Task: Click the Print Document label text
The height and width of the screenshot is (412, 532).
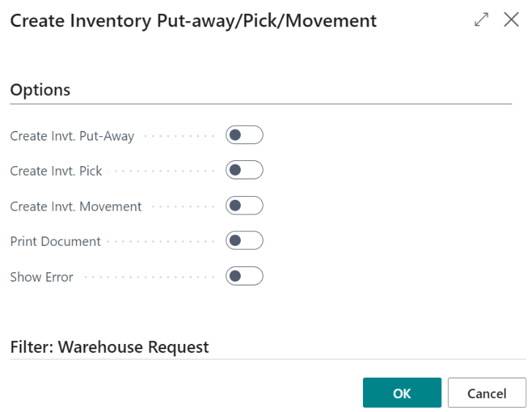Action: (56, 241)
